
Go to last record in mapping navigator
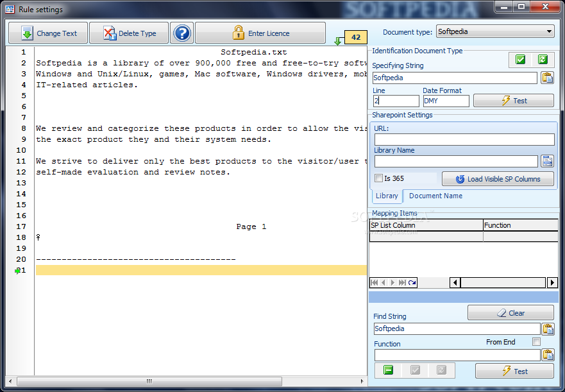point(402,282)
